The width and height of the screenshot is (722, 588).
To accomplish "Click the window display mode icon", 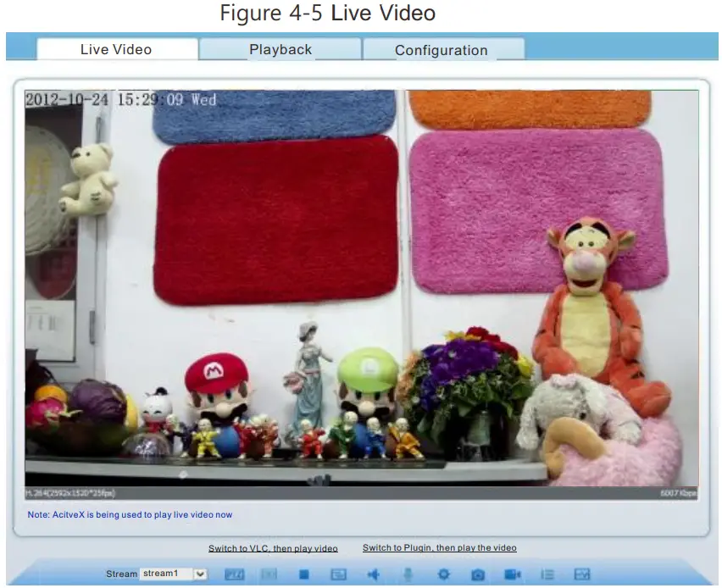I will [338, 574].
